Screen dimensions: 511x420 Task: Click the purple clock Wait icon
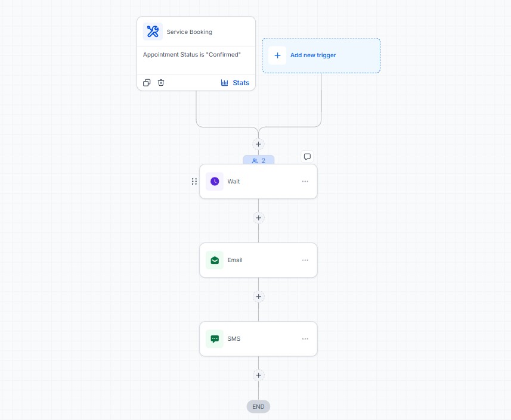(215, 181)
